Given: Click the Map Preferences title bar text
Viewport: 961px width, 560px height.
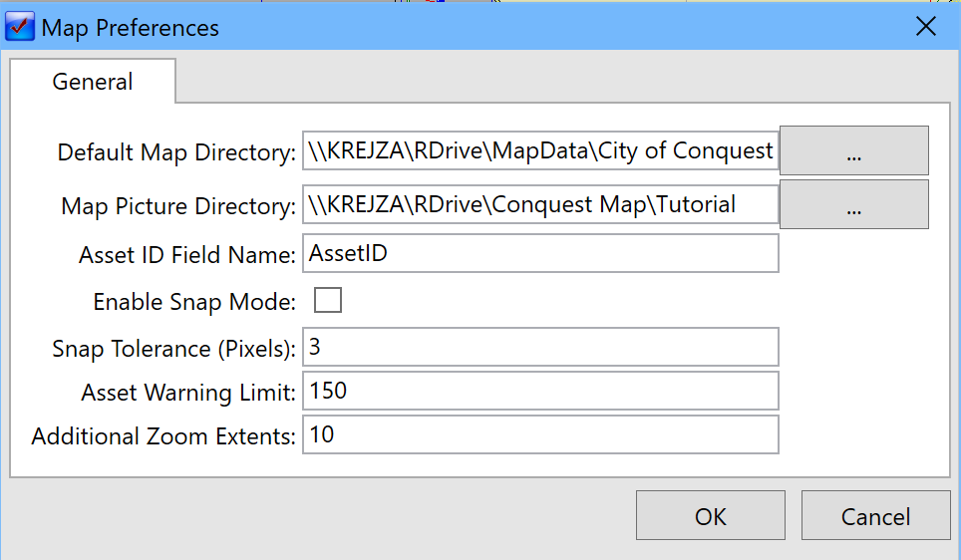Looking at the screenshot, I should pos(130,28).
